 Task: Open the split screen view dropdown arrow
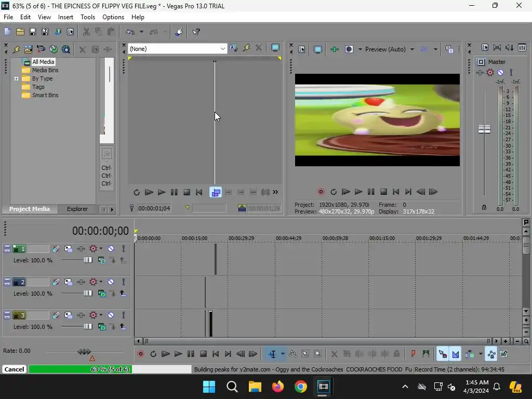coord(361,49)
